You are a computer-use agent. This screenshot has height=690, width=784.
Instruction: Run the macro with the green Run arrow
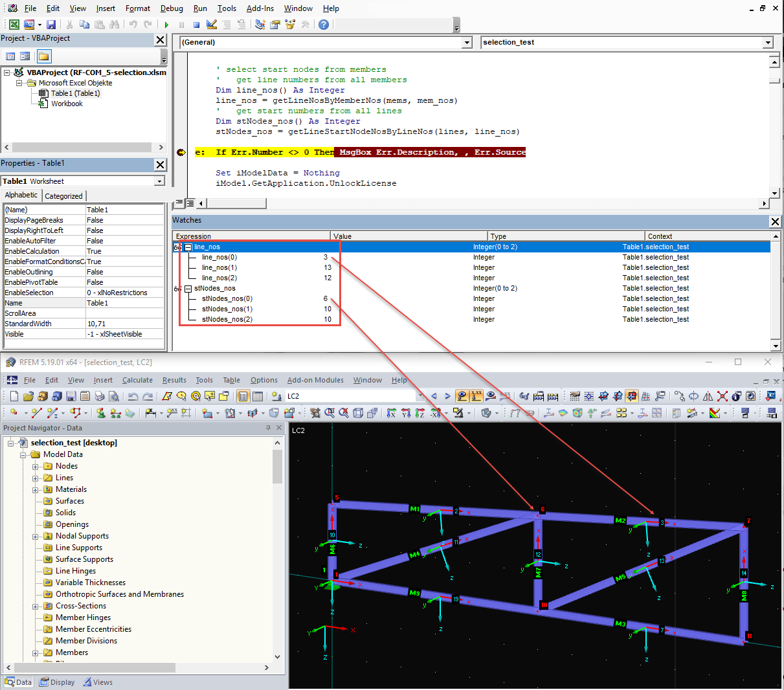[166, 25]
